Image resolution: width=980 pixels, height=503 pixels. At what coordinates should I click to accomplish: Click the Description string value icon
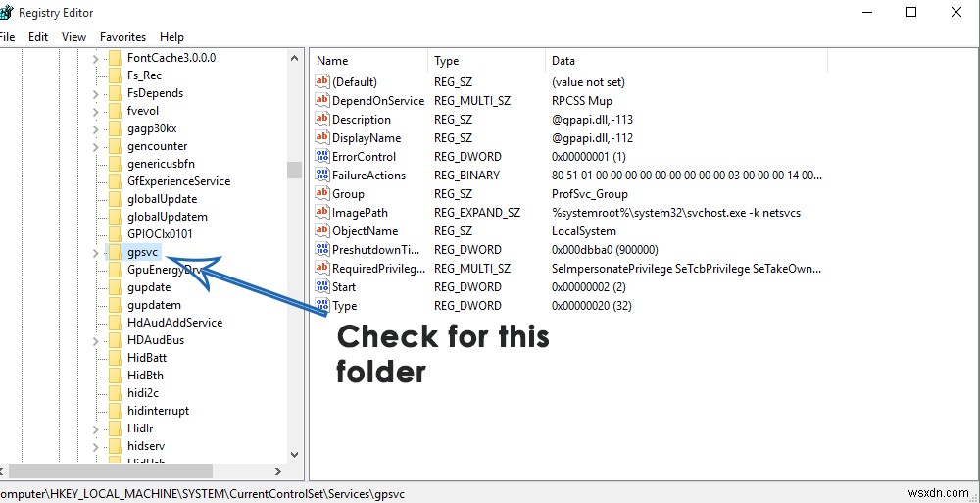[x=321, y=119]
